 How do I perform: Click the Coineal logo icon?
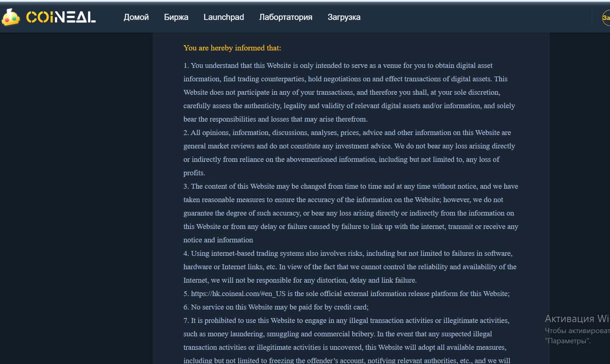[11, 17]
